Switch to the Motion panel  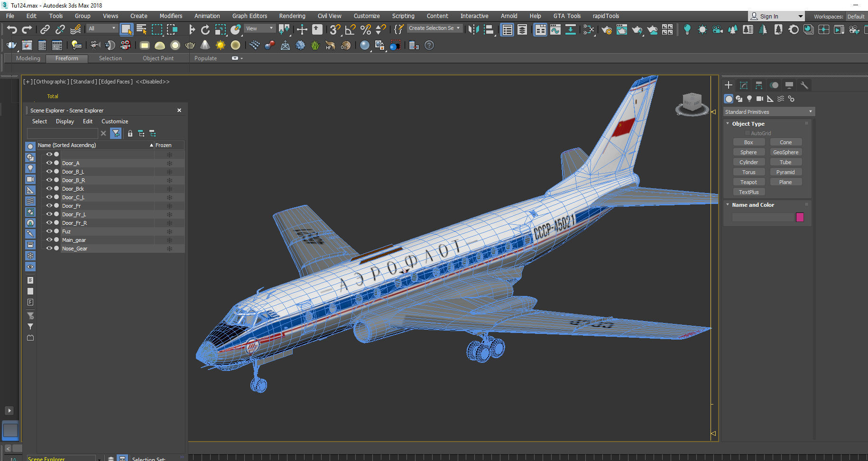coord(774,85)
